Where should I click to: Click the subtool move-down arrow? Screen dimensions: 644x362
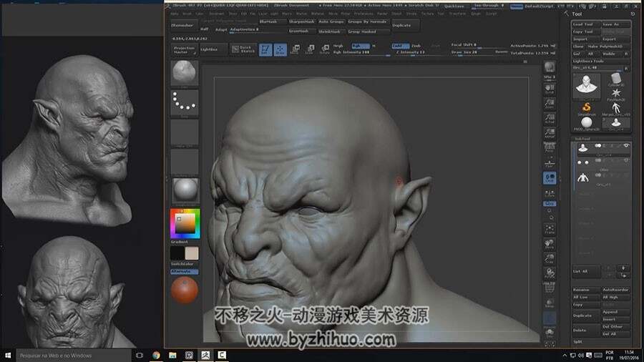point(623,275)
